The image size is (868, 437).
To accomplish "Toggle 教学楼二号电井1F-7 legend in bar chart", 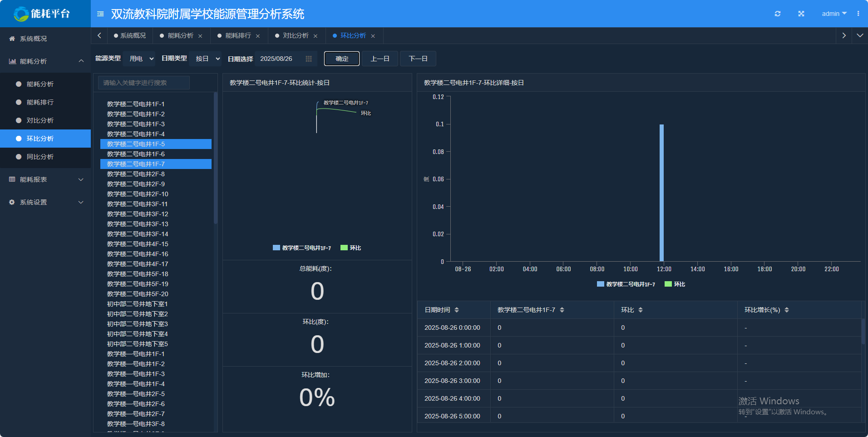I will (626, 284).
